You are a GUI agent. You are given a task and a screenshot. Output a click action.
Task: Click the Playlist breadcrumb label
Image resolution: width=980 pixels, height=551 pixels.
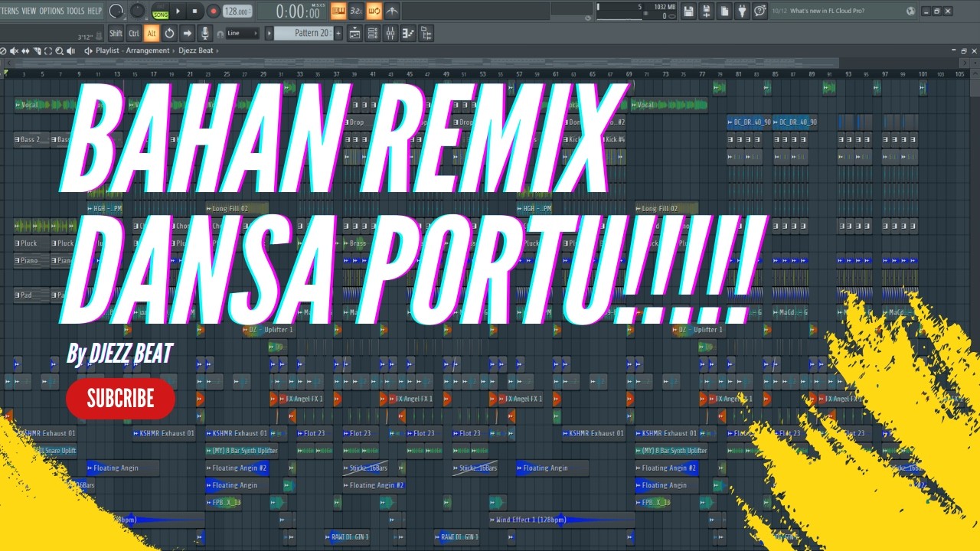pos(107,51)
